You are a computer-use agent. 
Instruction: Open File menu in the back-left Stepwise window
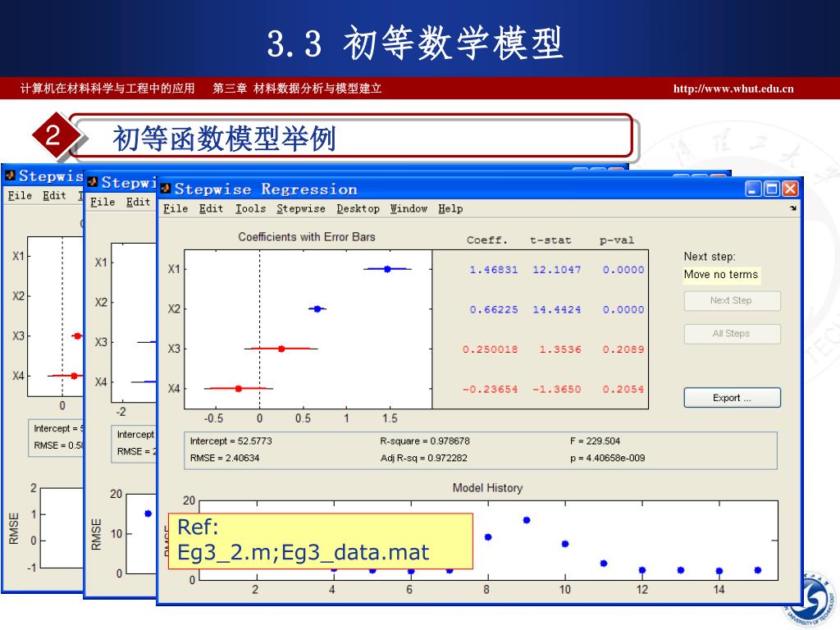(20, 195)
